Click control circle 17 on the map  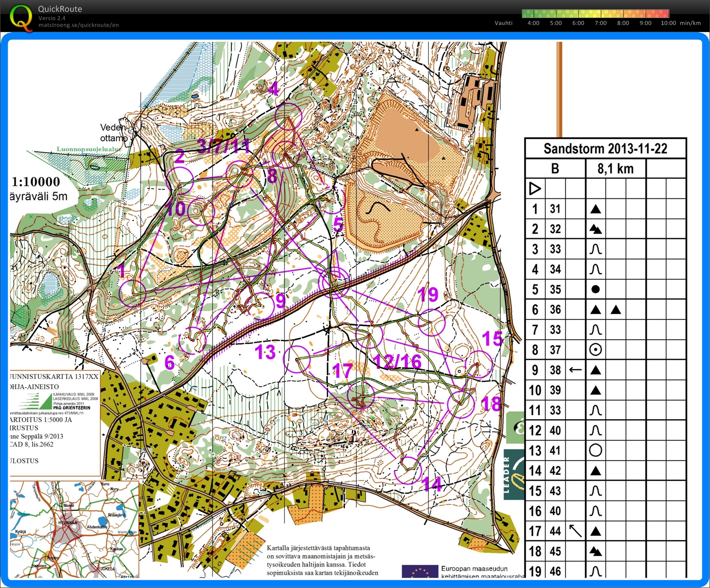(361, 396)
